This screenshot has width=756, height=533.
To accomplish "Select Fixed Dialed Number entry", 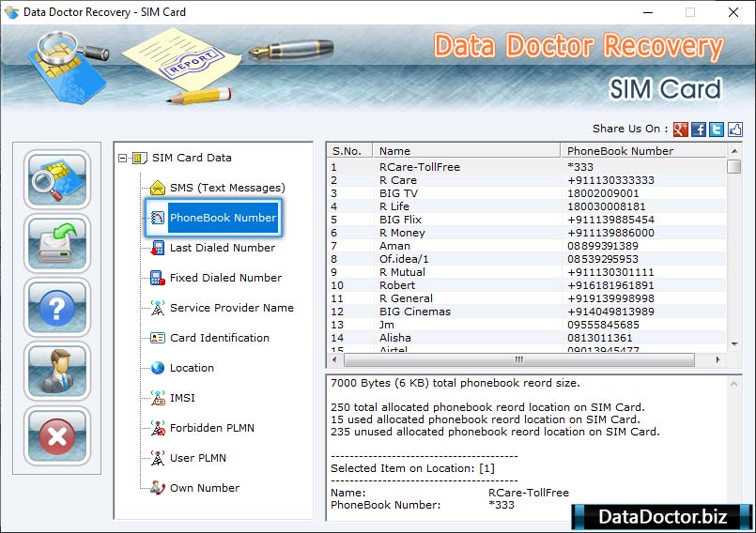I will click(225, 278).
